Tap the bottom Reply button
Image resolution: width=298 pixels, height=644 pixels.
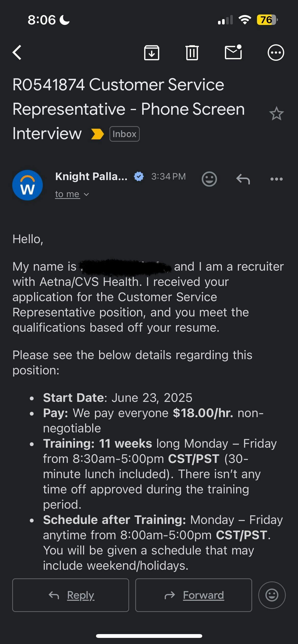tap(71, 595)
